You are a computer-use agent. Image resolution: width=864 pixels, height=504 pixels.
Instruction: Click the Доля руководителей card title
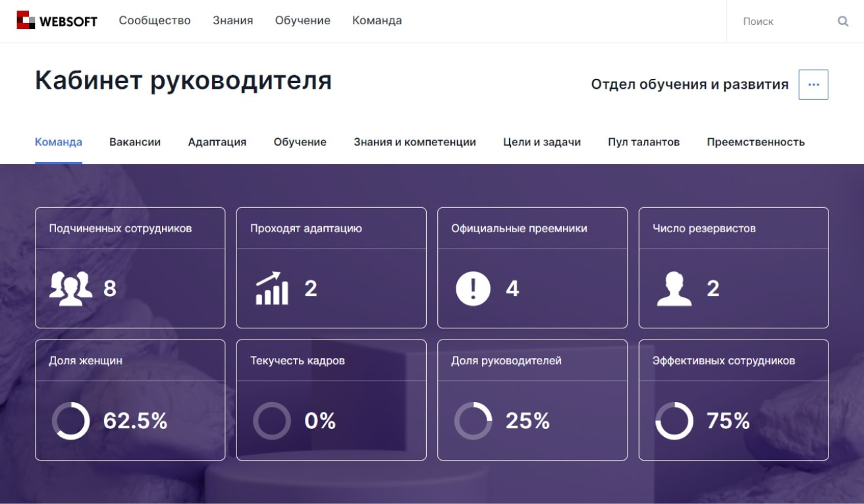pos(506,361)
